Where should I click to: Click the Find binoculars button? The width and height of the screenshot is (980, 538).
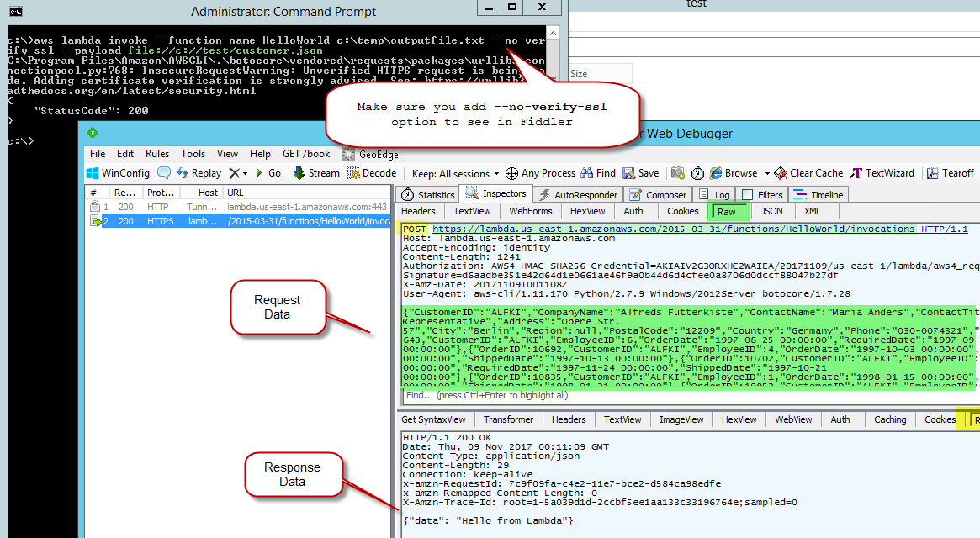point(598,173)
